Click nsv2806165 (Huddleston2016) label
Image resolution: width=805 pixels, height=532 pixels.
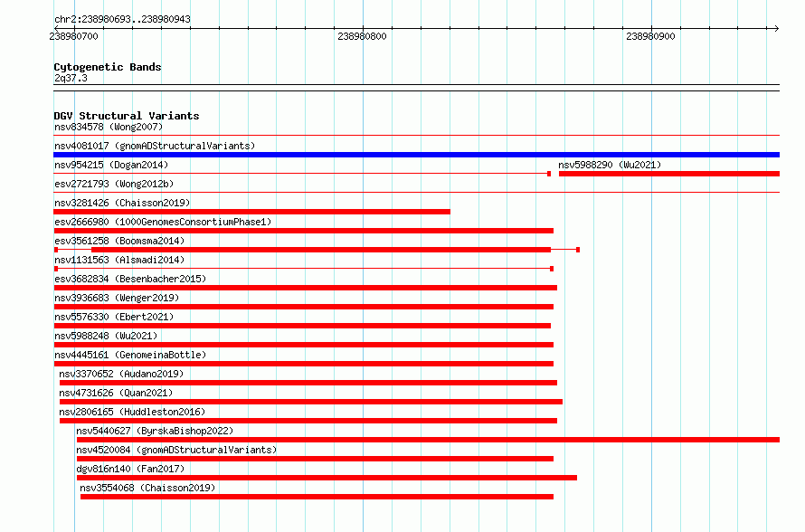[x=132, y=412]
